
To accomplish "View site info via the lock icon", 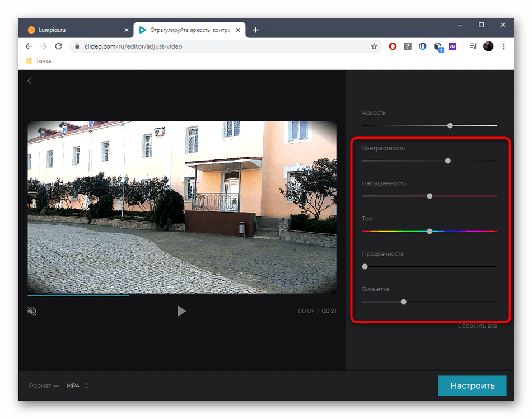I will click(x=77, y=46).
